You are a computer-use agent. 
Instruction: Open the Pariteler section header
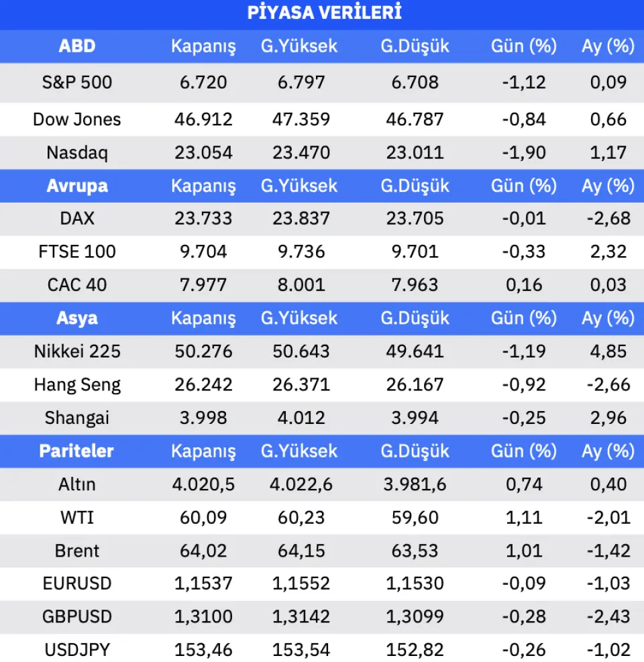point(76,451)
